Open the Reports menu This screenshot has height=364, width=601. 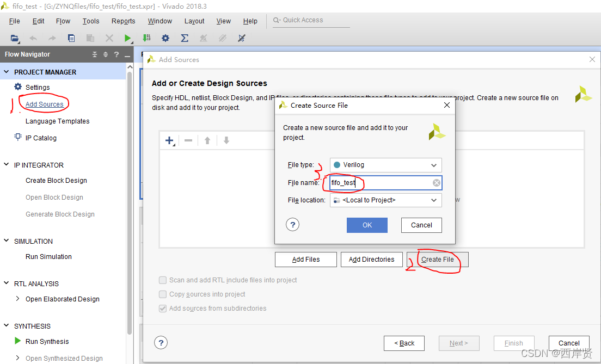pyautogui.click(x=124, y=21)
